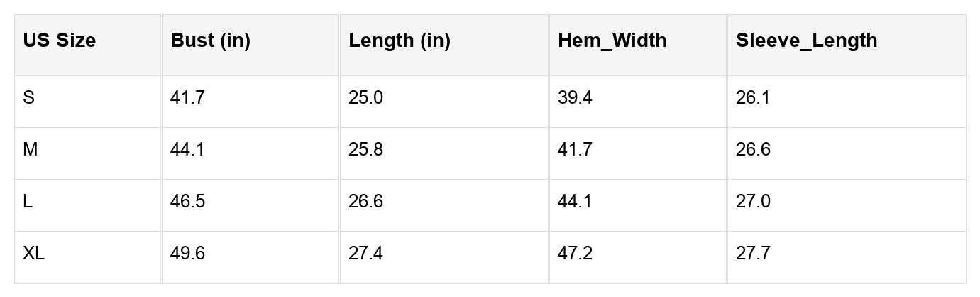Select the Hem_Width column header

612,40
